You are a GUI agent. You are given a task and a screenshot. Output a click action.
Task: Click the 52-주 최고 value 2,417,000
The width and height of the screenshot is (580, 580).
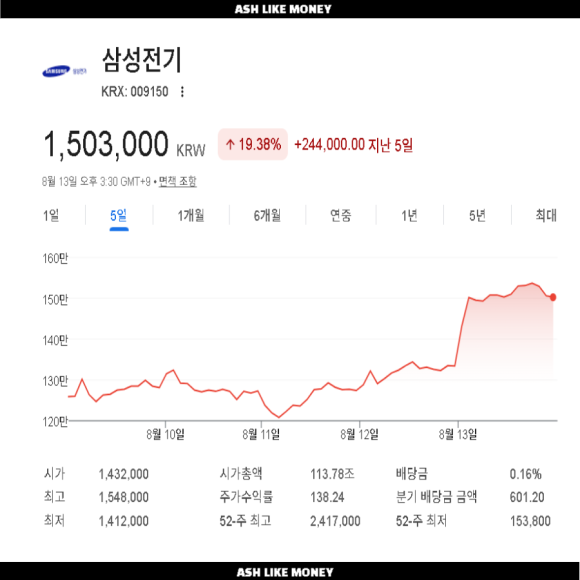tap(335, 521)
